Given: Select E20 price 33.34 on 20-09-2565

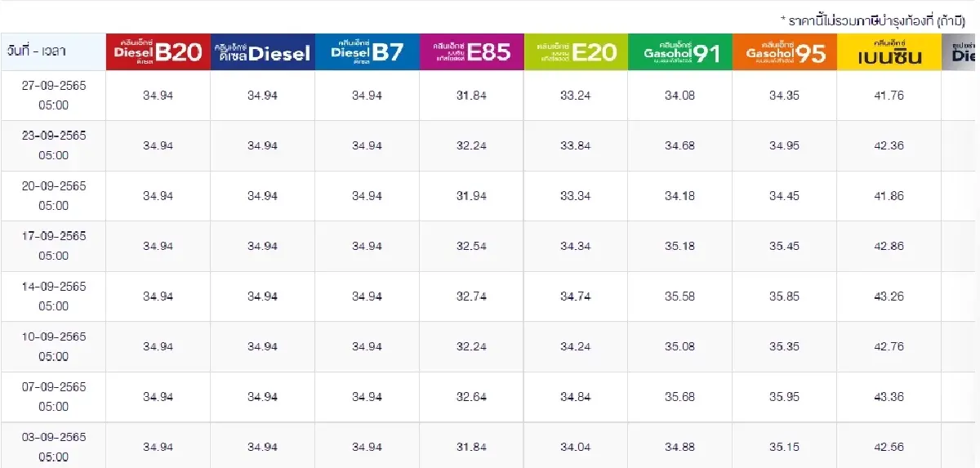Looking at the screenshot, I should point(576,196).
